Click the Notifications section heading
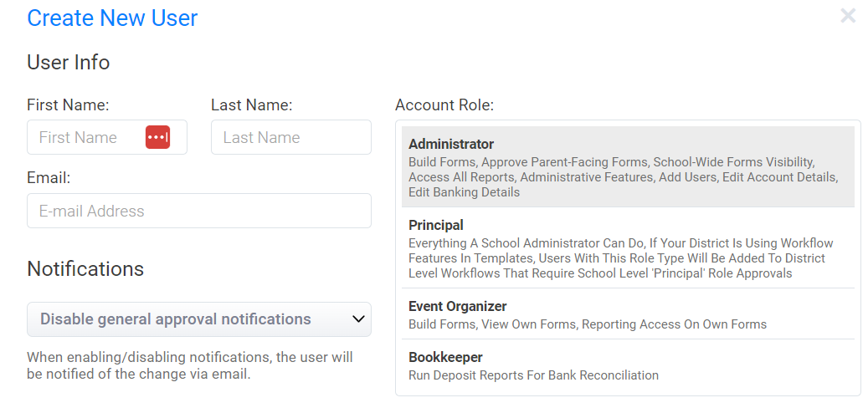This screenshot has height=413, width=868. (x=85, y=268)
